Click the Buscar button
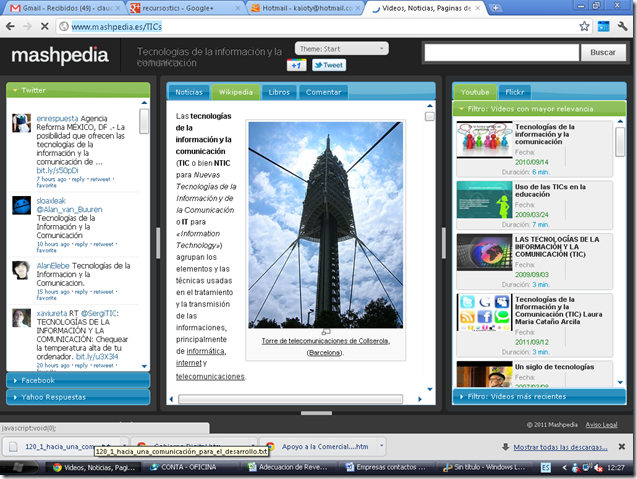The height and width of the screenshot is (479, 637). click(603, 52)
